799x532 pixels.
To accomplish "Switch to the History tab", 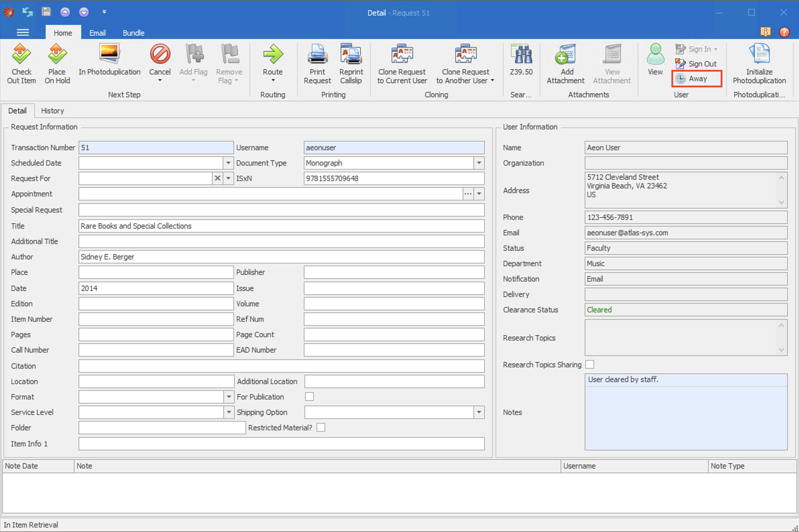I will (x=52, y=111).
